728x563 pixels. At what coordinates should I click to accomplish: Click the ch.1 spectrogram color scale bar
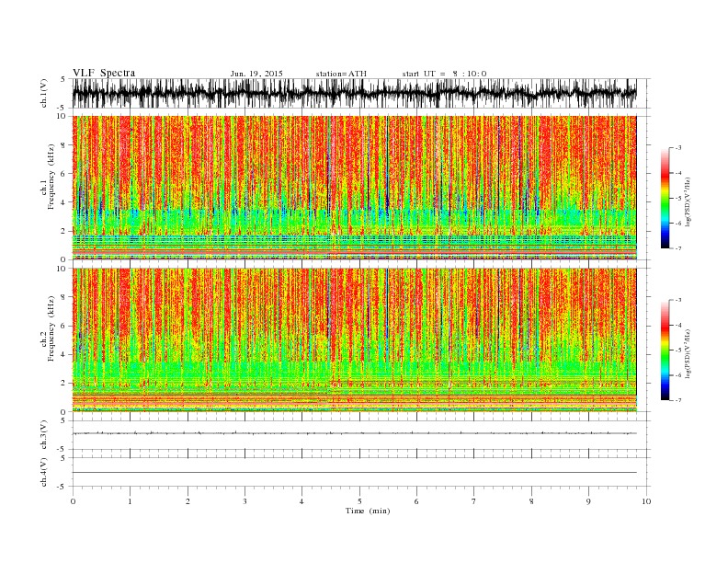point(665,198)
